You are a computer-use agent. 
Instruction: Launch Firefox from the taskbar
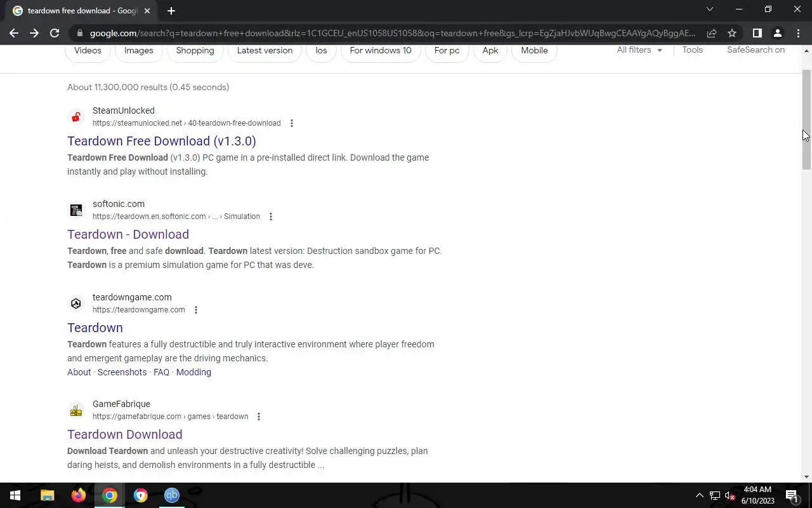(79, 495)
